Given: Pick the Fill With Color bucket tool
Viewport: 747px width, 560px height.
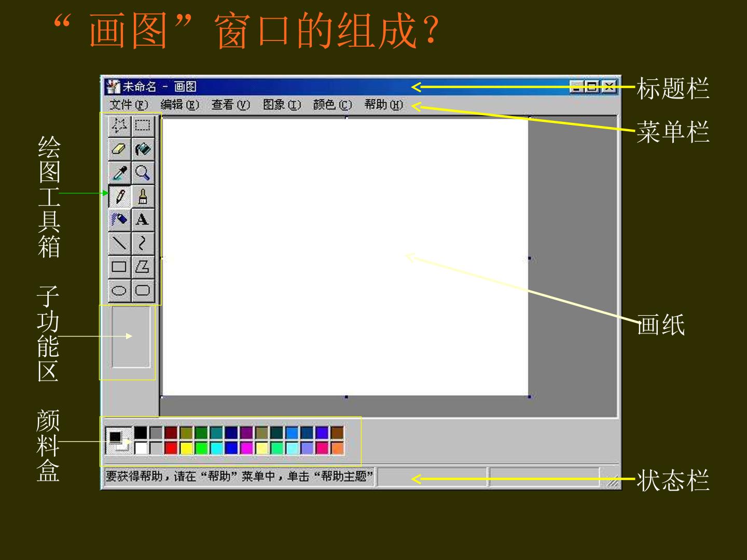Looking at the screenshot, I should click(x=143, y=149).
